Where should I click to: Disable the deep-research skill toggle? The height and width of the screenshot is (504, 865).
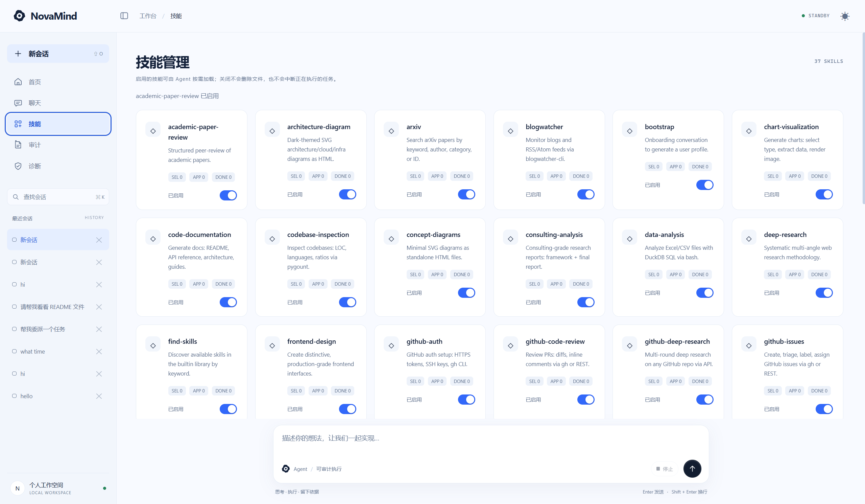click(824, 292)
